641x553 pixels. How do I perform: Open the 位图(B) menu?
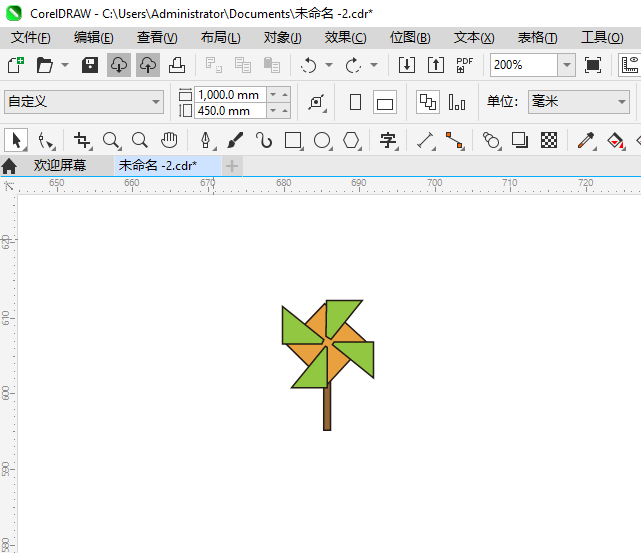(410, 38)
